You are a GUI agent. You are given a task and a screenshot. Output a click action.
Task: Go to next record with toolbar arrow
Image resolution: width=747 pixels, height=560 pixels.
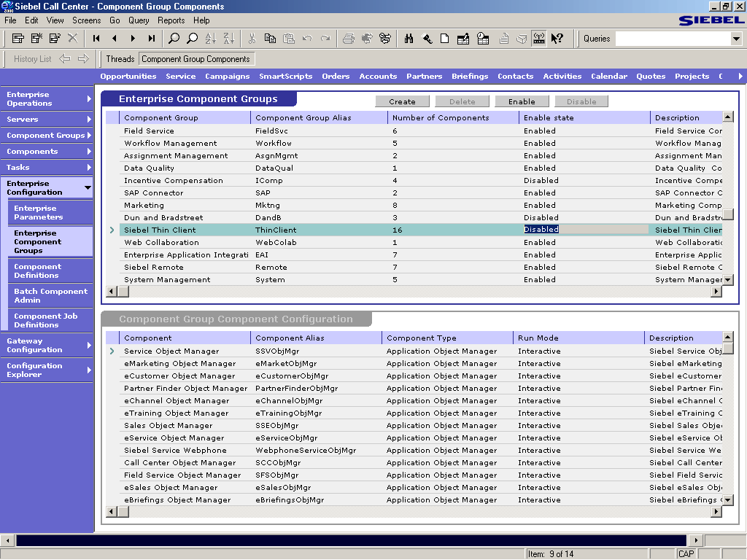(x=133, y=39)
